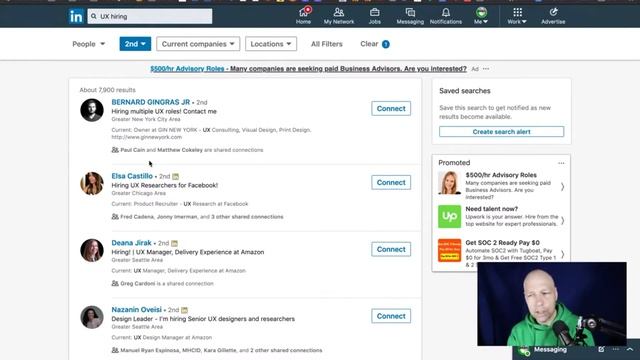
Task: Connect with Bernard Gingras Jr
Action: tap(391, 109)
